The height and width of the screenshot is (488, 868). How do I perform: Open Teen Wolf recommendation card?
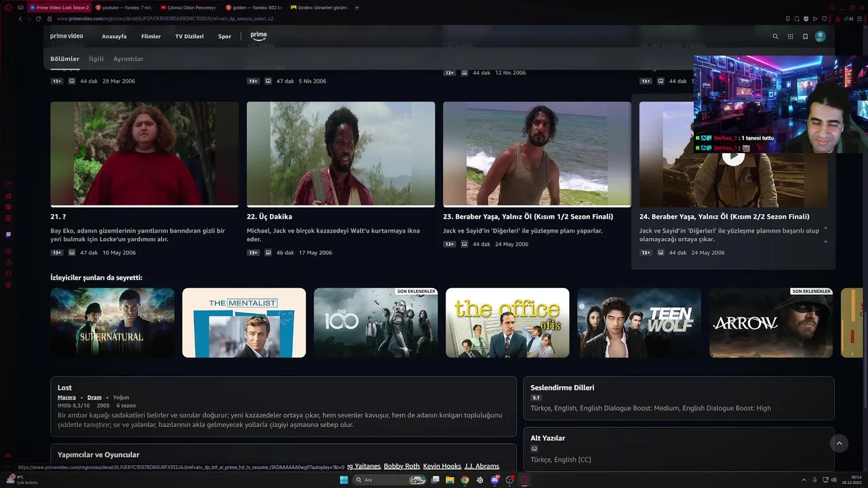tap(639, 323)
